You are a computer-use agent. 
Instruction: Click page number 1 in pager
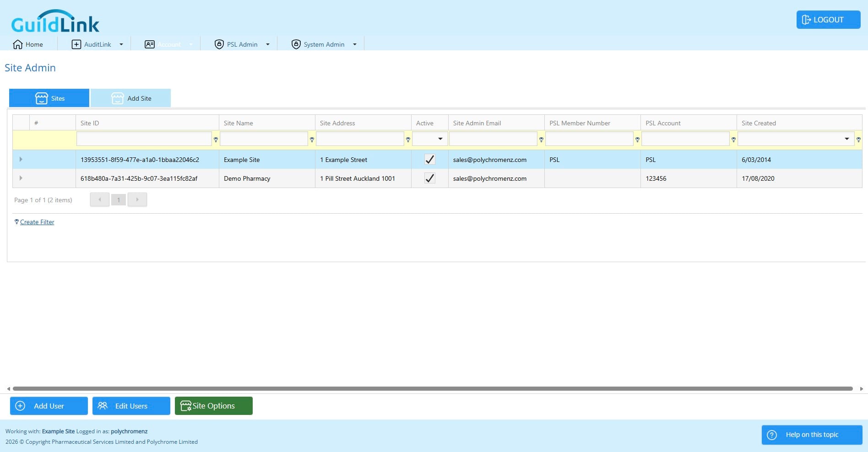point(119,199)
